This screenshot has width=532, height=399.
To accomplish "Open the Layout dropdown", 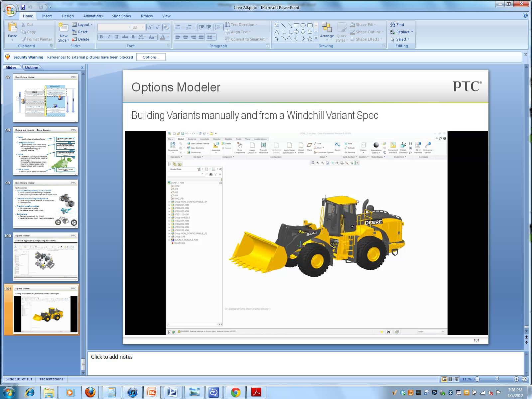I will (82, 25).
